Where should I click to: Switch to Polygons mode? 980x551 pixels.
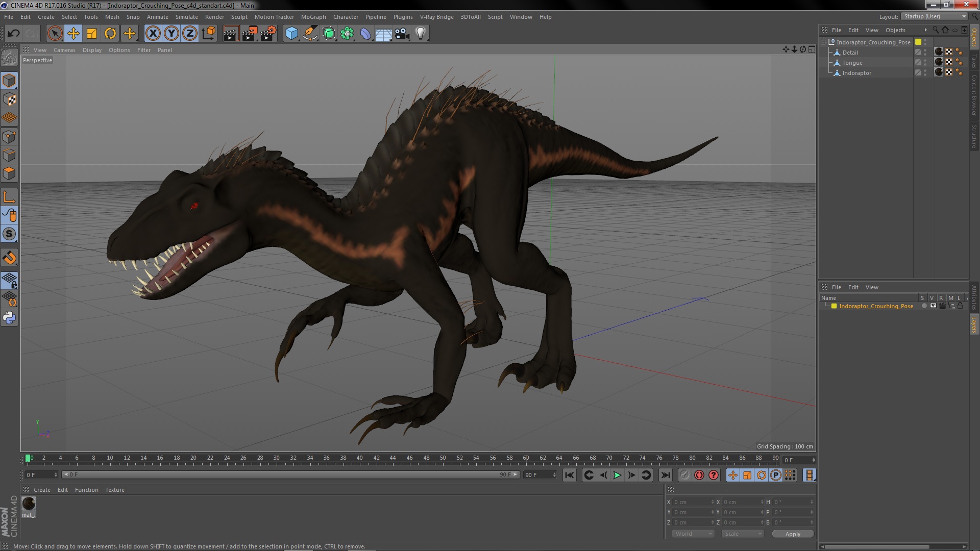pyautogui.click(x=9, y=173)
